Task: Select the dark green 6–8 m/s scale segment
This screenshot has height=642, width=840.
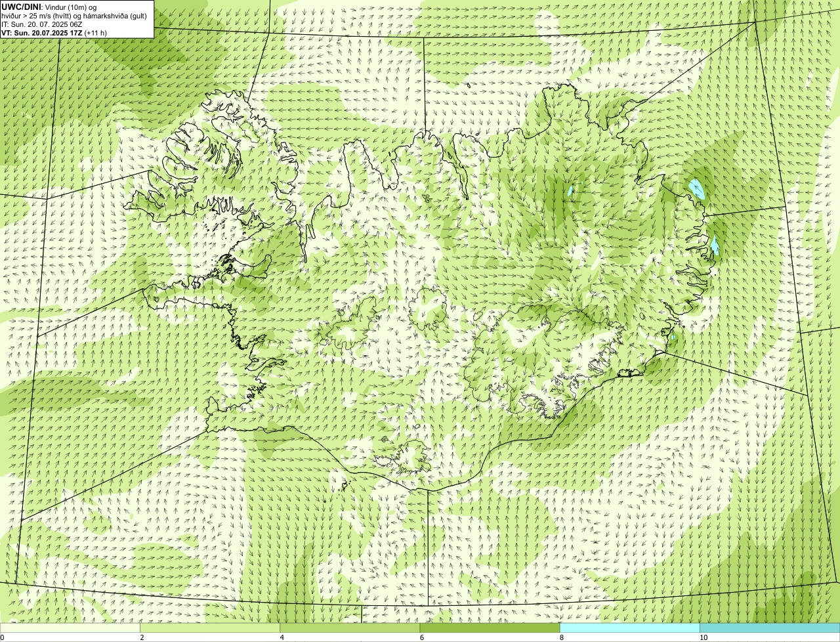Action: click(x=490, y=628)
